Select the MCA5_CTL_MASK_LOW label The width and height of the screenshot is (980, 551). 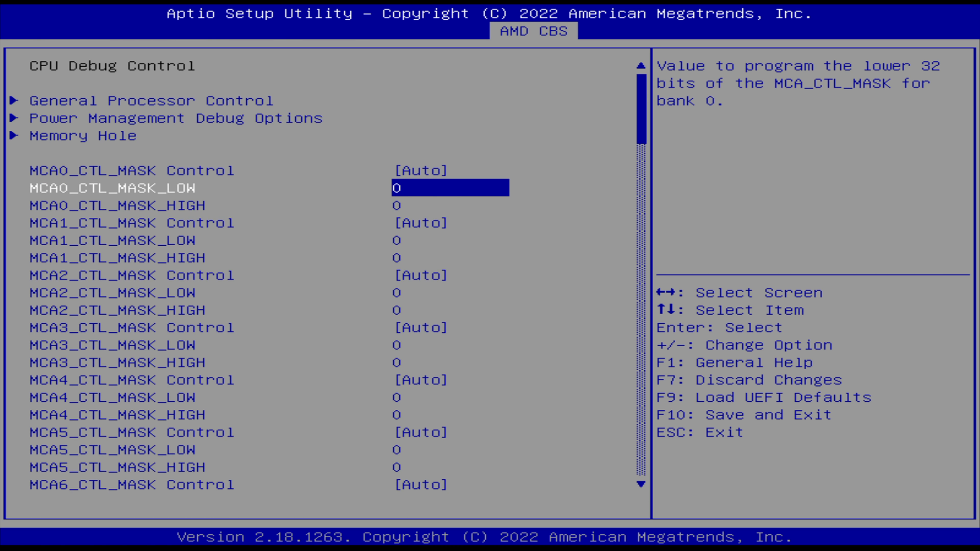113,450
